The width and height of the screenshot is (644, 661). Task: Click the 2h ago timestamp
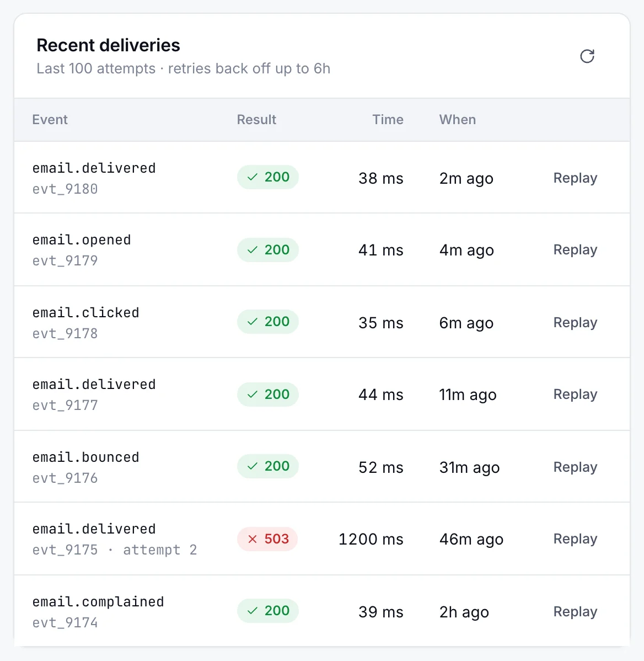click(464, 612)
